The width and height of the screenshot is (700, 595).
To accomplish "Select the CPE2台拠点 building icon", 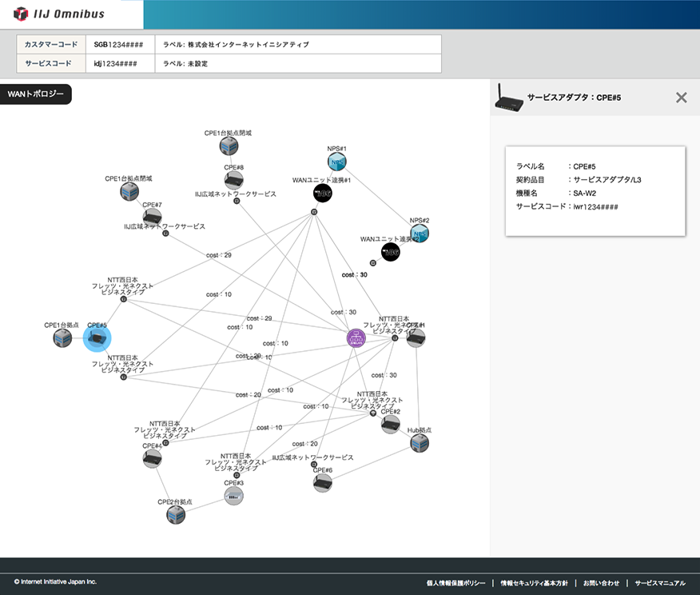I will pos(176,514).
